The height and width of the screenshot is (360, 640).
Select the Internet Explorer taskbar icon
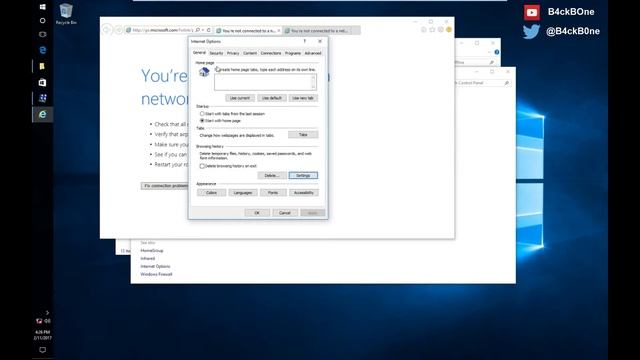click(x=42, y=115)
